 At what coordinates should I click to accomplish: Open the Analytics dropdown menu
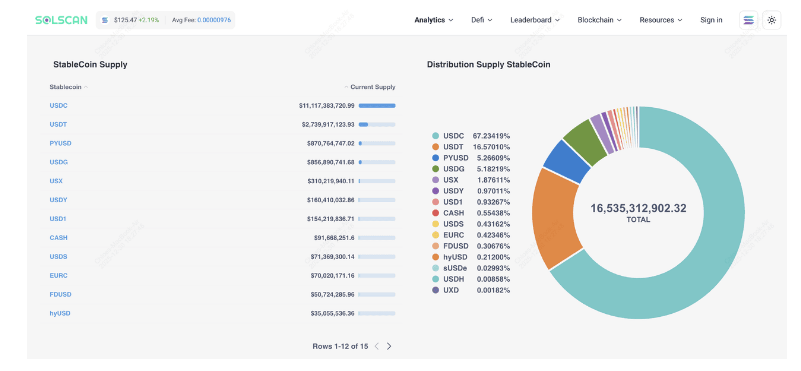pyautogui.click(x=434, y=20)
